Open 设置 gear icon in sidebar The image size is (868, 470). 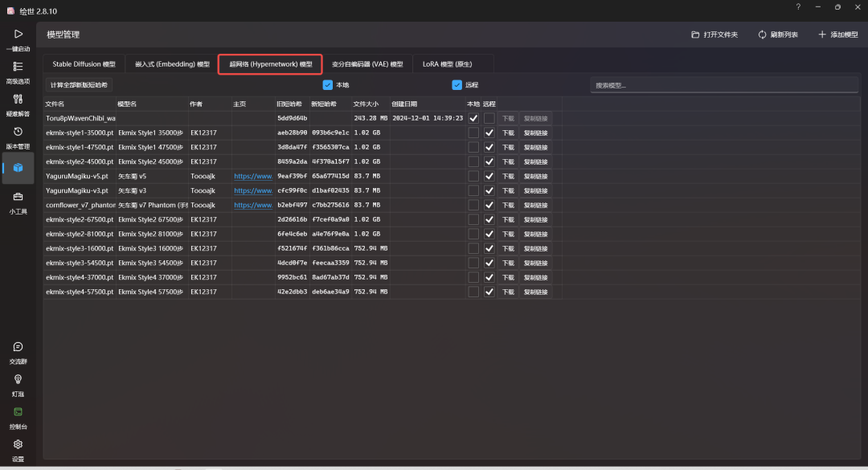point(18,445)
